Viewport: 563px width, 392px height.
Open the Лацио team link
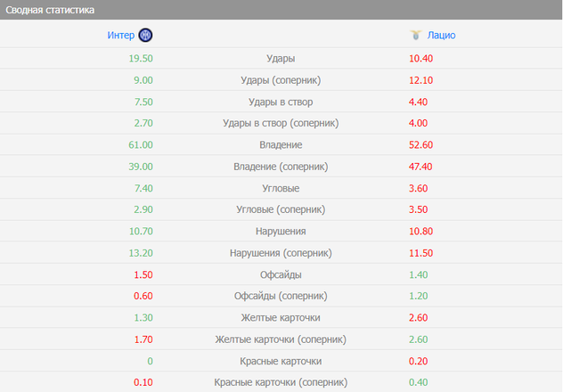pos(442,36)
